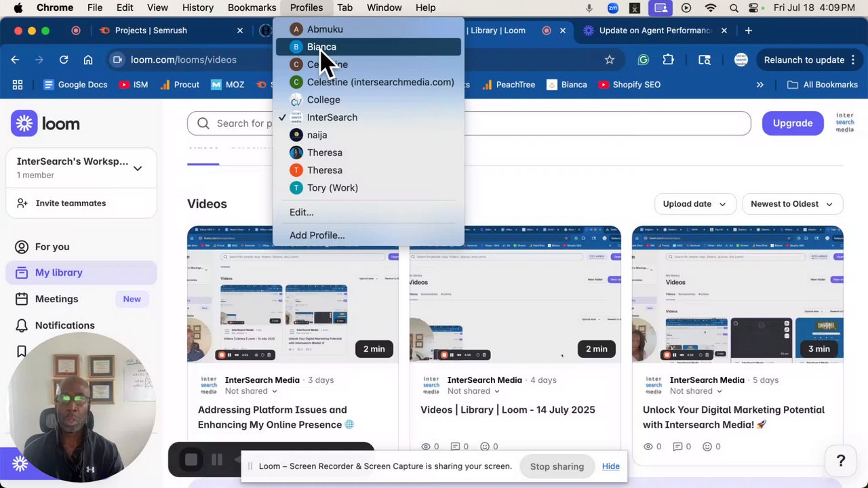Open macOS Control Center icon
Viewport: 868px width, 488px height.
pos(755,7)
